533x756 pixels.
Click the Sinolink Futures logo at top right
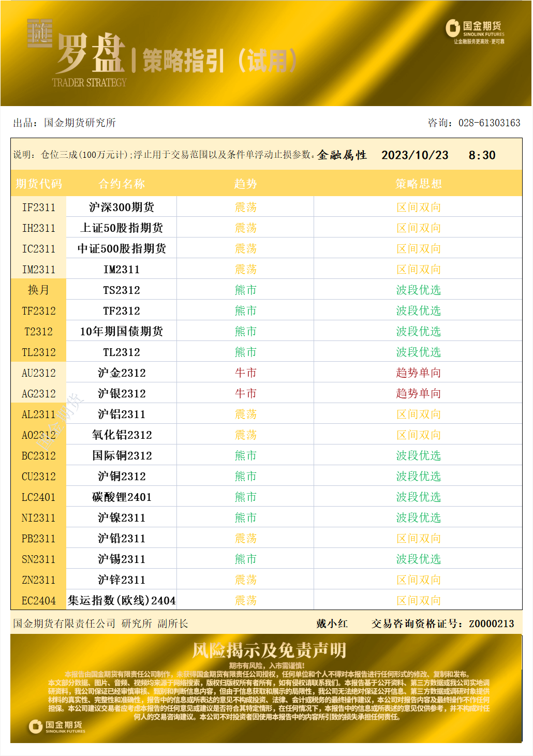click(x=475, y=32)
